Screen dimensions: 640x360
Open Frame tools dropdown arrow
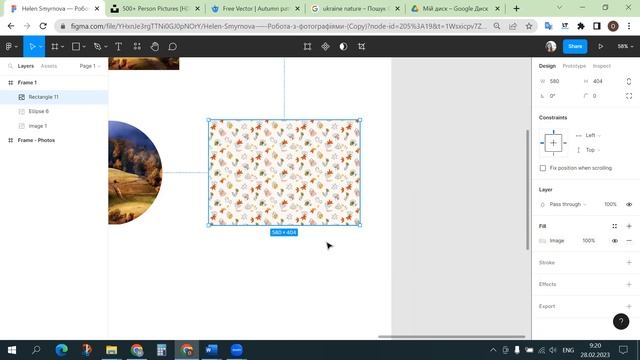[x=62, y=47]
